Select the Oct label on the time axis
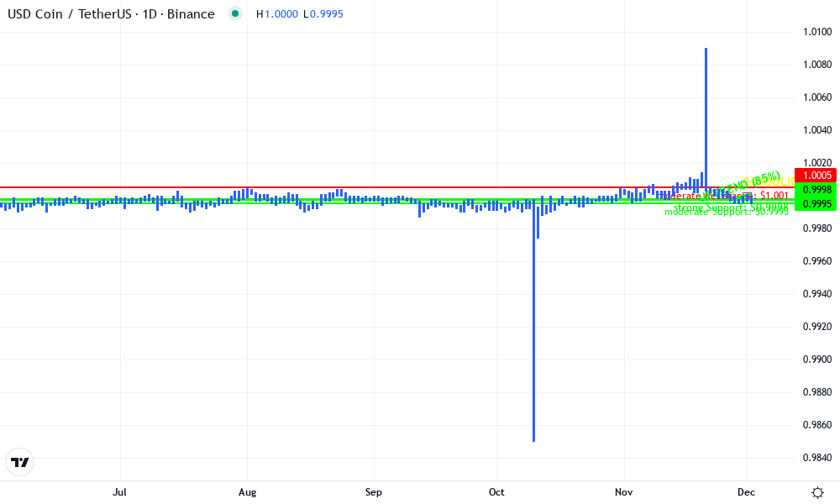The width and height of the screenshot is (840, 504). click(496, 492)
